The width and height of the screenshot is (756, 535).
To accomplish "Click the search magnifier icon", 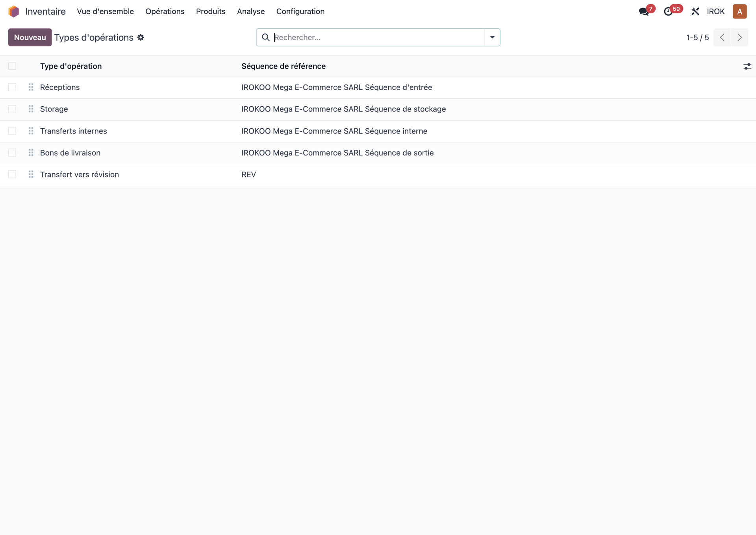I will tap(266, 37).
